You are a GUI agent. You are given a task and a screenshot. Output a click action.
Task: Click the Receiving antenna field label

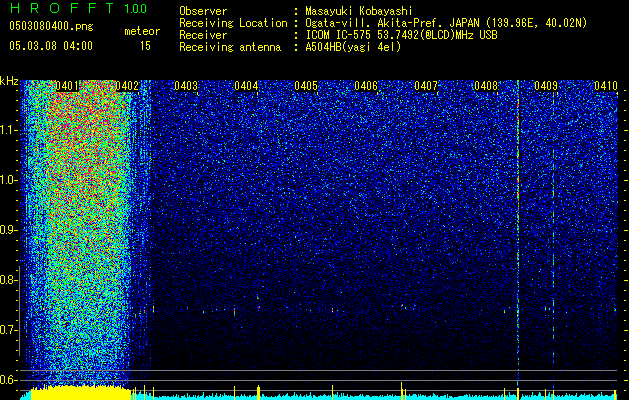[230, 47]
